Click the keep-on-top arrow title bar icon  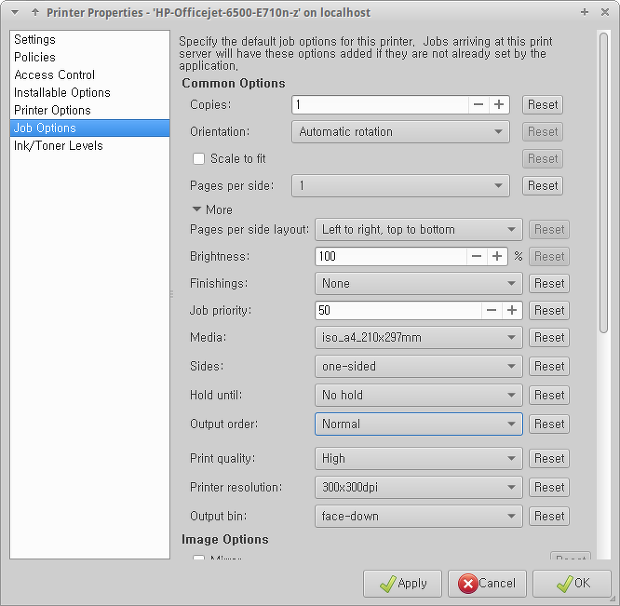coord(35,13)
